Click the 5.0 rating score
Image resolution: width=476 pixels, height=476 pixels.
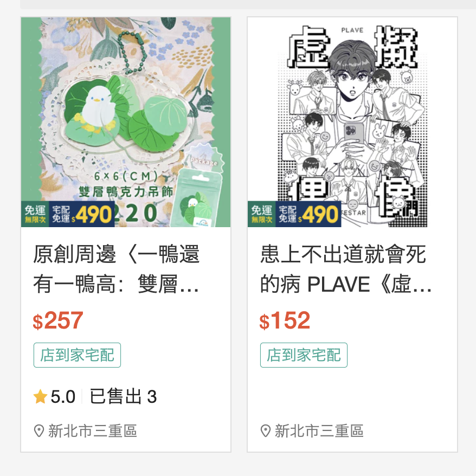(x=63, y=397)
